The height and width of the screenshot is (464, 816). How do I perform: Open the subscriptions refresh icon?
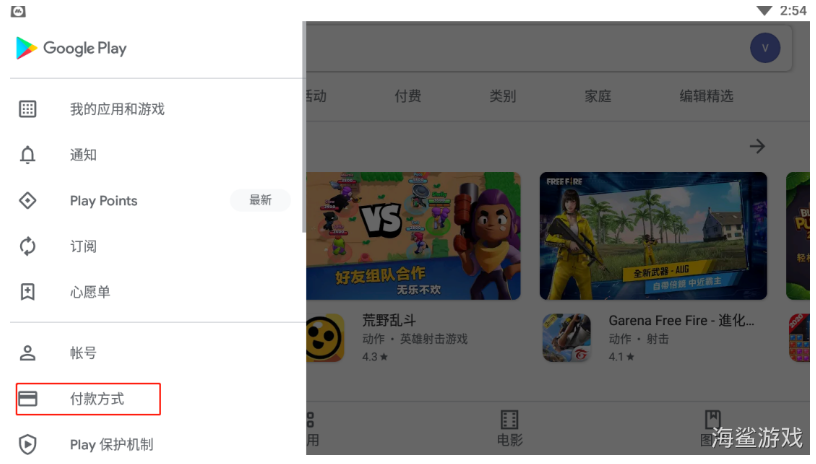coord(28,247)
